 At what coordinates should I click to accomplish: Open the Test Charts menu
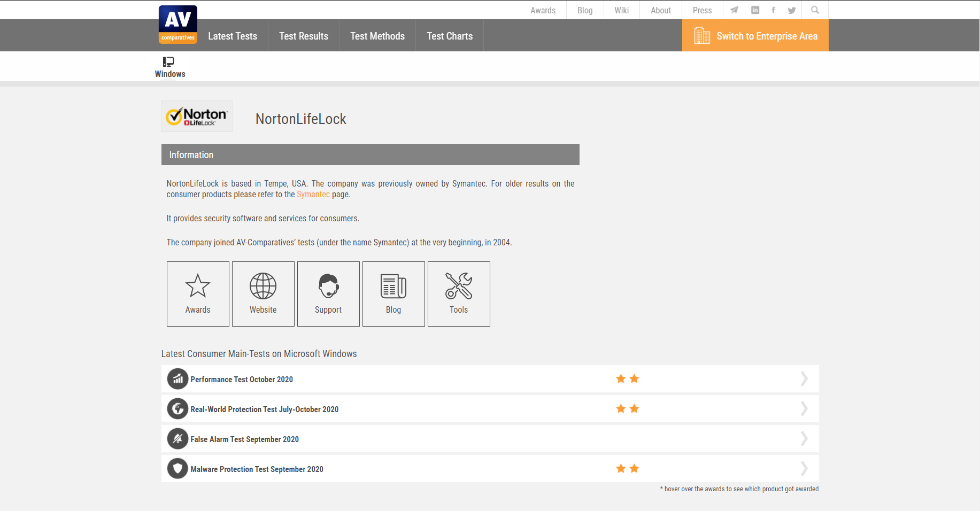pos(450,36)
